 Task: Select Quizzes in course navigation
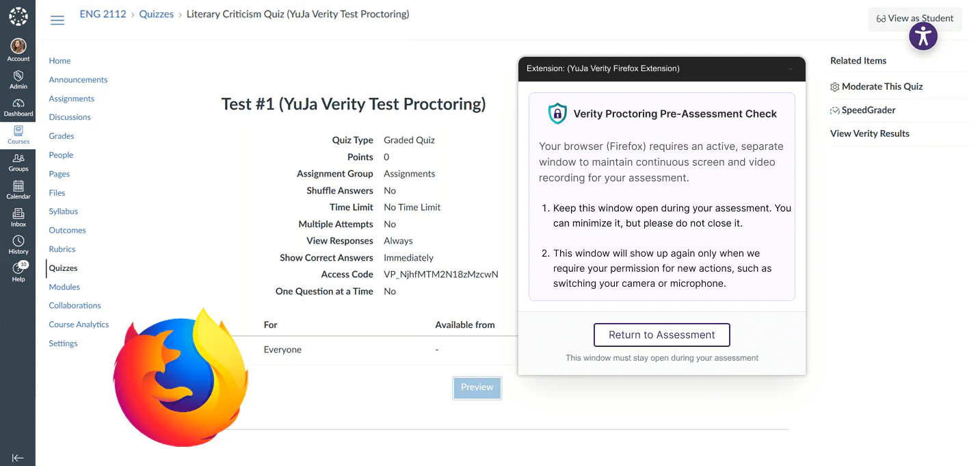pos(63,268)
